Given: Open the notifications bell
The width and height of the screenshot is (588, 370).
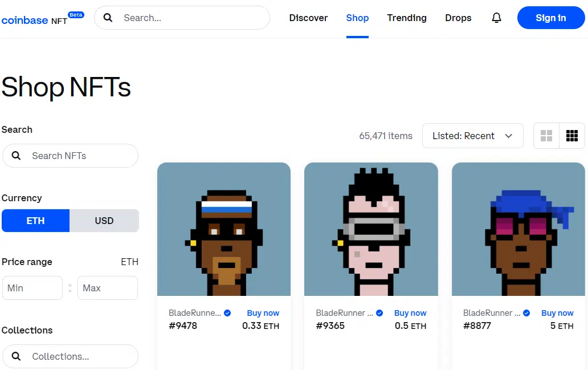Looking at the screenshot, I should pos(496,18).
